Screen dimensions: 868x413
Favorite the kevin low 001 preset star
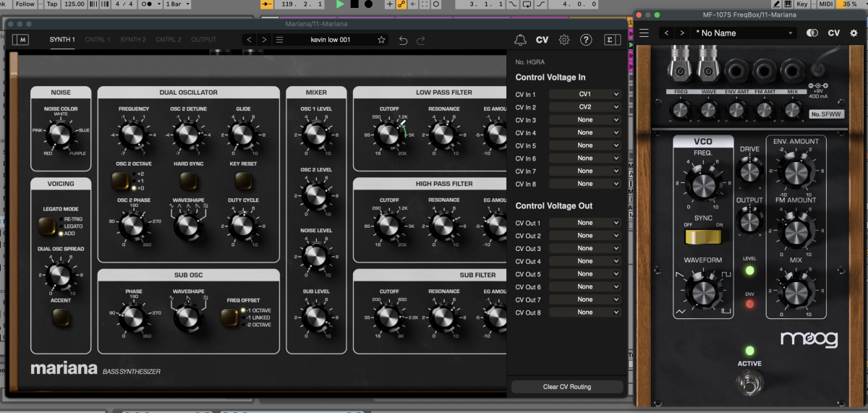(x=381, y=40)
